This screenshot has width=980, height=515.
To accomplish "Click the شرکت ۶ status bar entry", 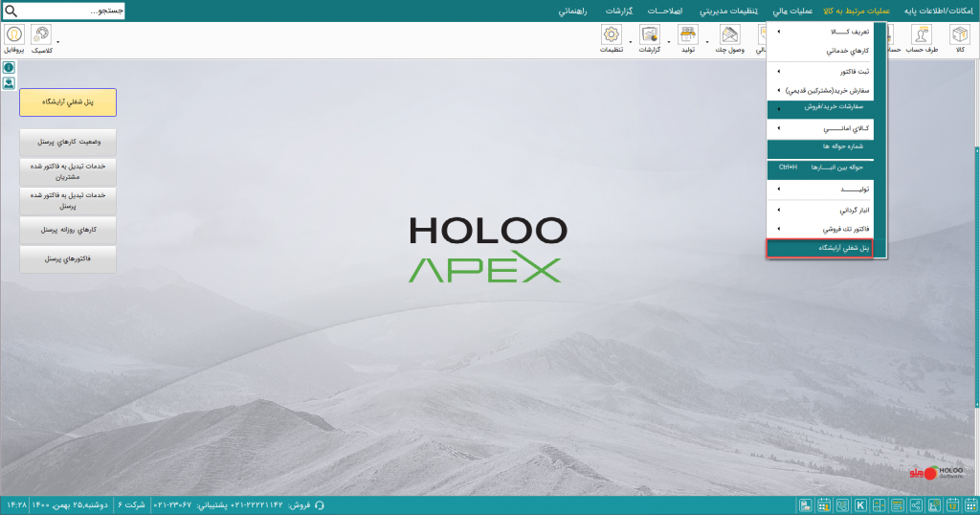I will [x=131, y=505].
